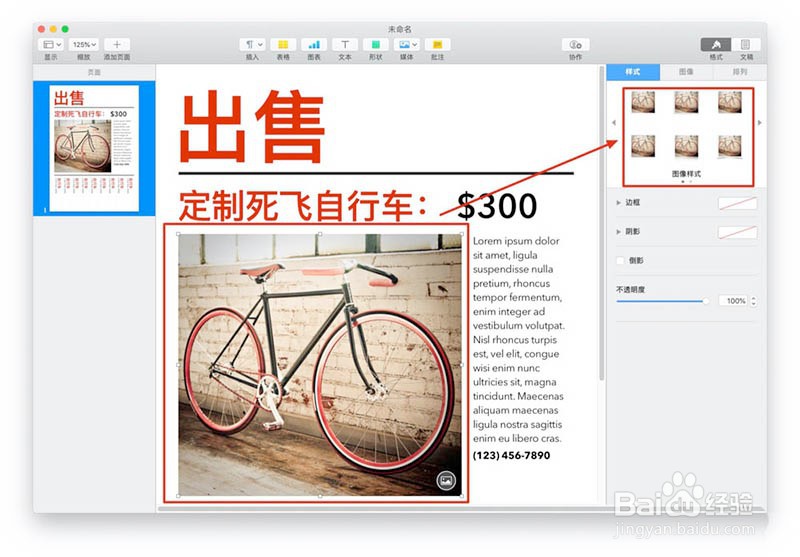Click the replace-image icon on bicycle photo
This screenshot has width=800, height=557.
coord(446,480)
